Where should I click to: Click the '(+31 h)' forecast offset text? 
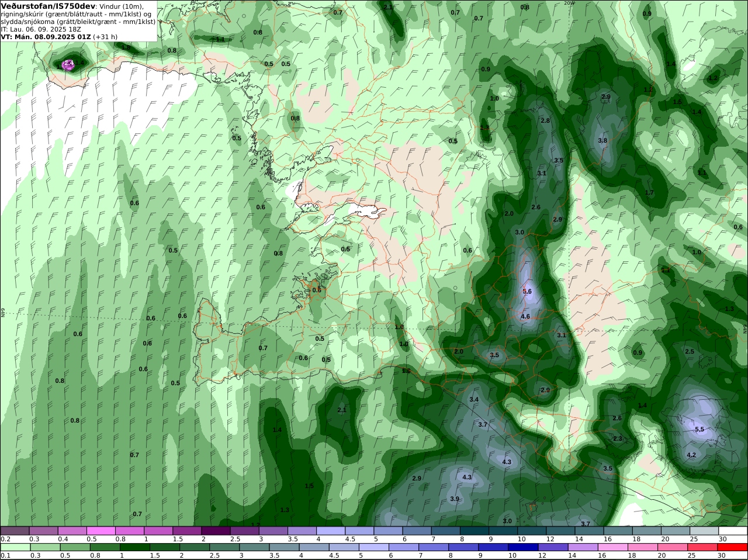tap(105, 36)
